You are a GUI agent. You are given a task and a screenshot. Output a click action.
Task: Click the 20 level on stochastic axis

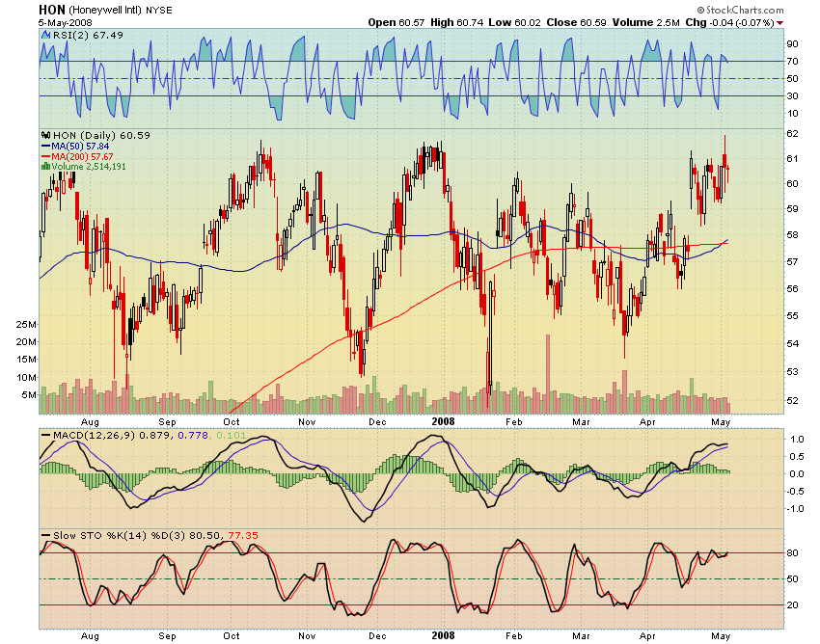tap(792, 604)
